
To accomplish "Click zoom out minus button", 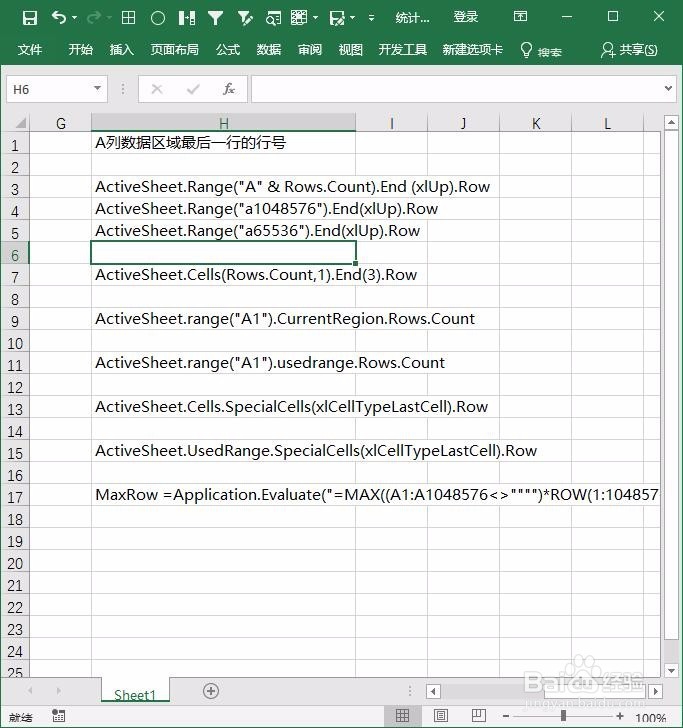I will click(506, 716).
